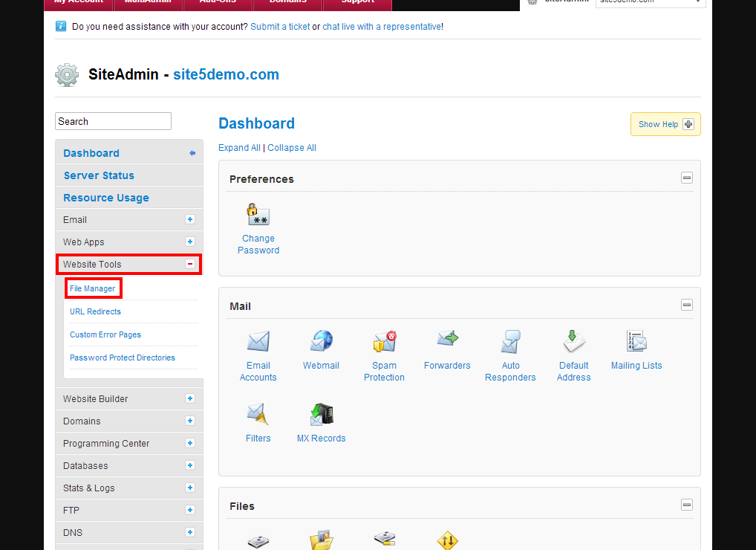Screen dimensions: 756x550
Task: Open the Mailing Lists icon
Action: click(636, 341)
